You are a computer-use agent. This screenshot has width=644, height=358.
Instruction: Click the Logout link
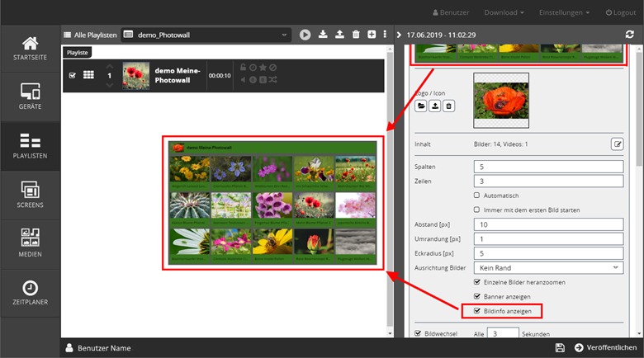[620, 12]
